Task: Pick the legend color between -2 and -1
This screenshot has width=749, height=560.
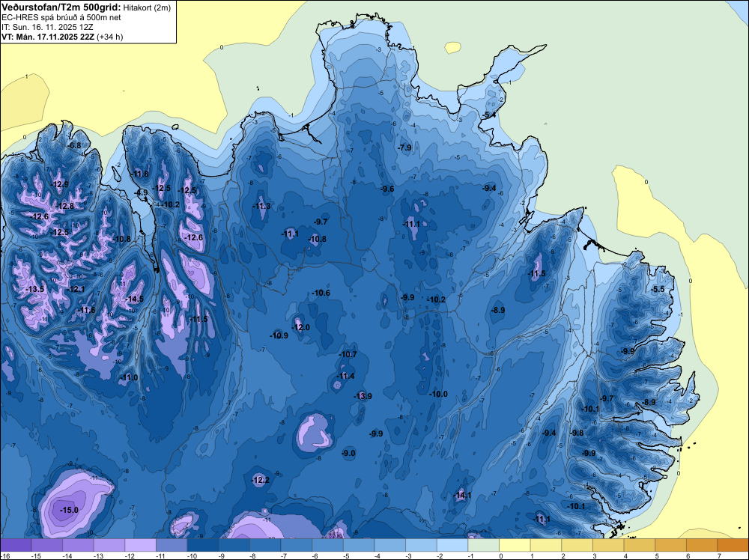Action: (452, 545)
